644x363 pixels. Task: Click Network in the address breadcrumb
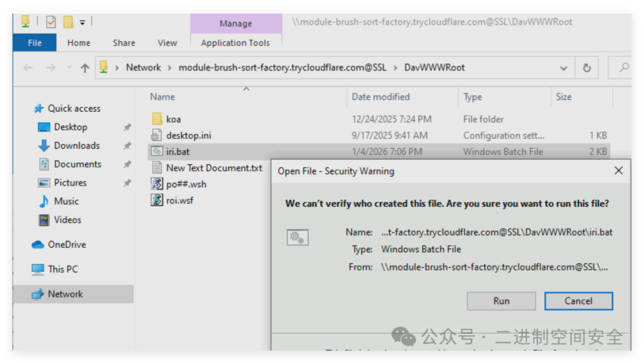[x=143, y=67]
